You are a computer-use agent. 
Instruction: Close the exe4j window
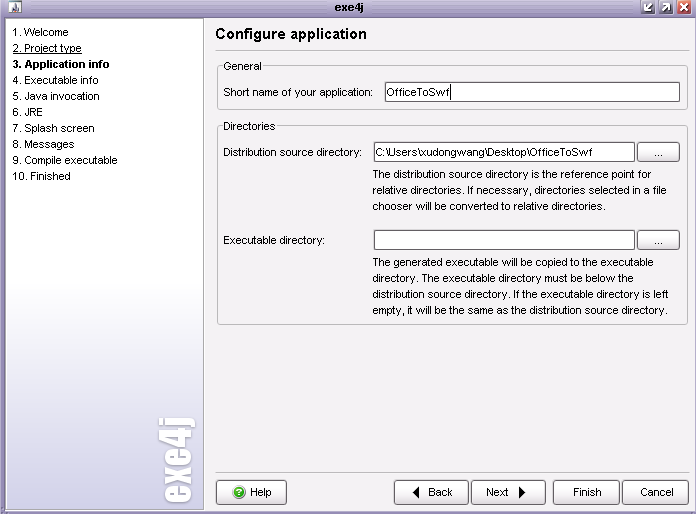pyautogui.click(x=684, y=7)
